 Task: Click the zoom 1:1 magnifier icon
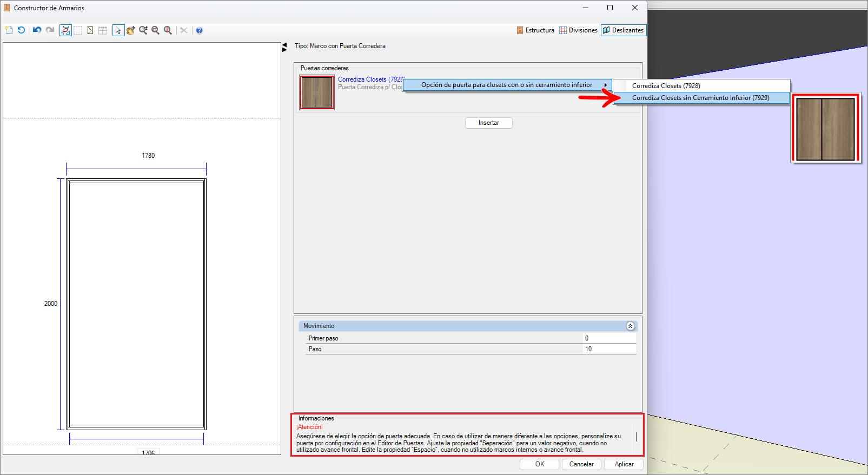(168, 30)
